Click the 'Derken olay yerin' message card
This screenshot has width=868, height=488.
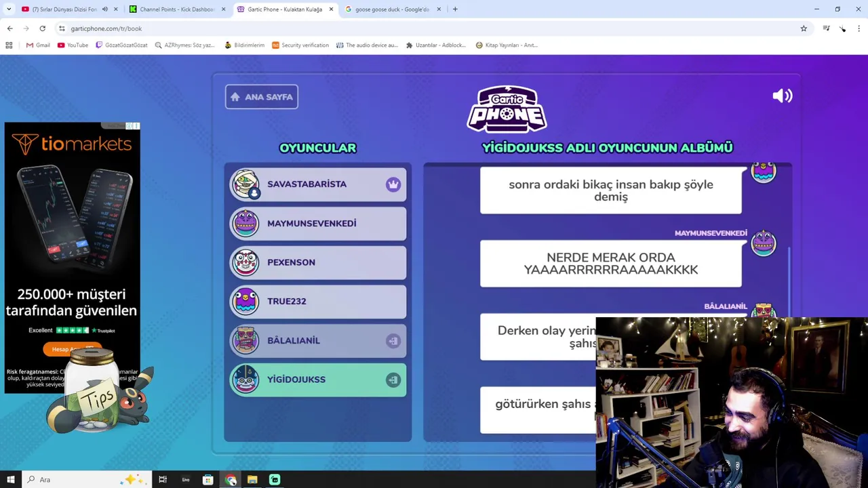(538, 337)
